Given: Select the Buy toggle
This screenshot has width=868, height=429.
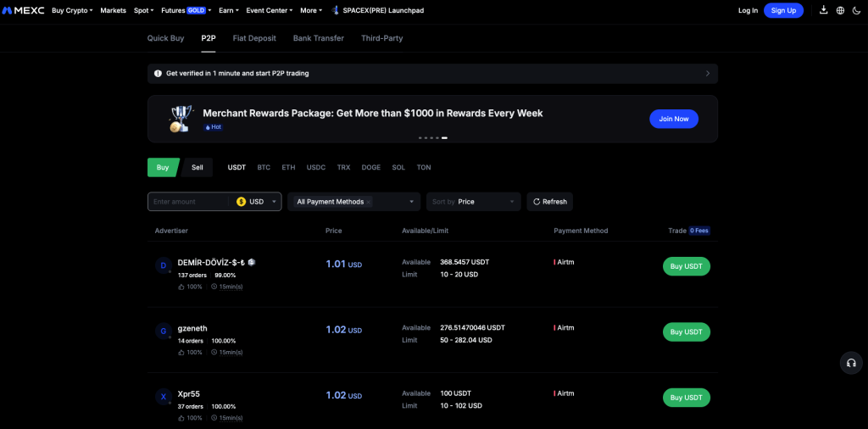Looking at the screenshot, I should (163, 167).
